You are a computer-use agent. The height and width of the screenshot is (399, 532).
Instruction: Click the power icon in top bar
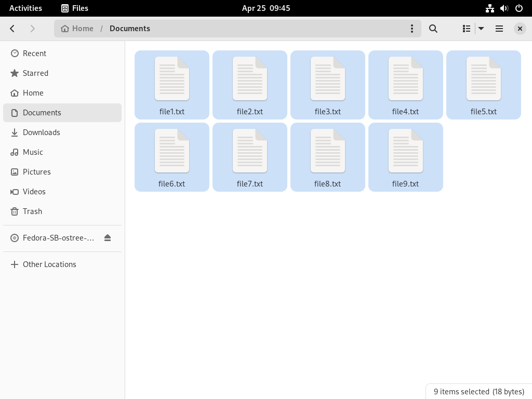click(x=519, y=8)
